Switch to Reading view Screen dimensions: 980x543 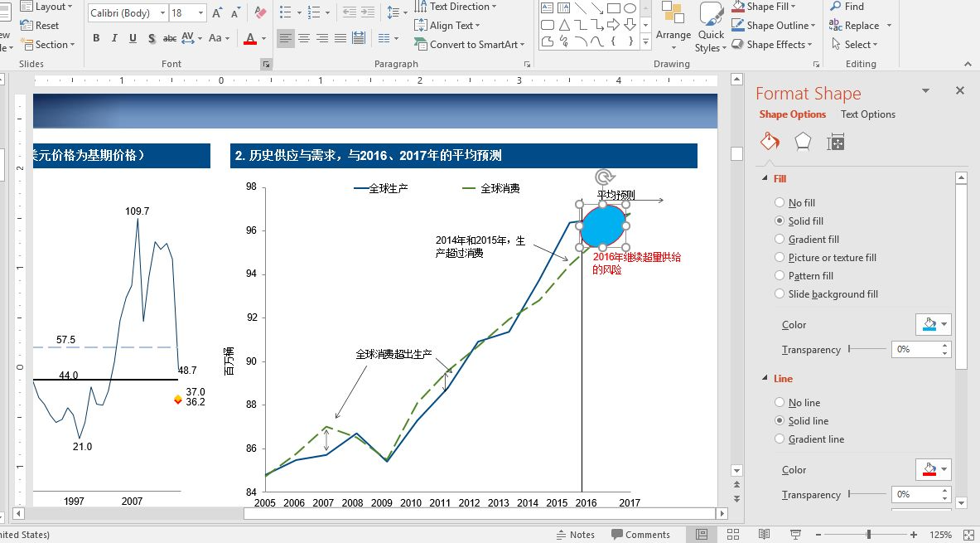tap(764, 534)
